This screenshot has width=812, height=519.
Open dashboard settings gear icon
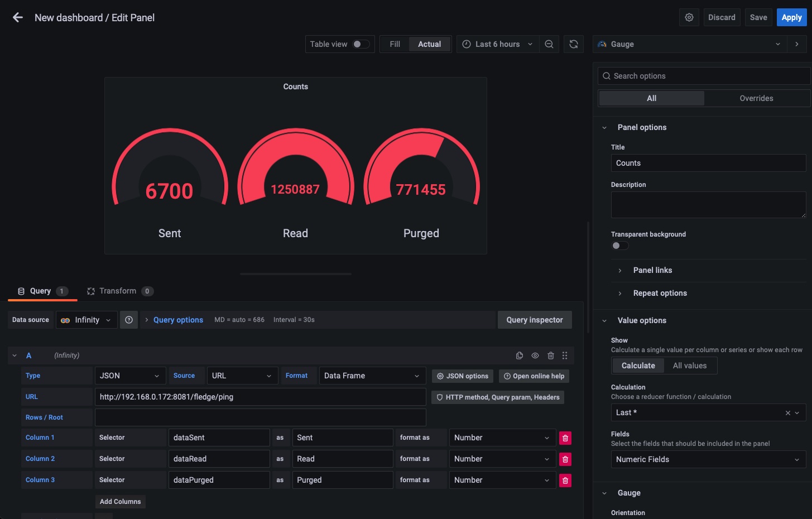[689, 18]
